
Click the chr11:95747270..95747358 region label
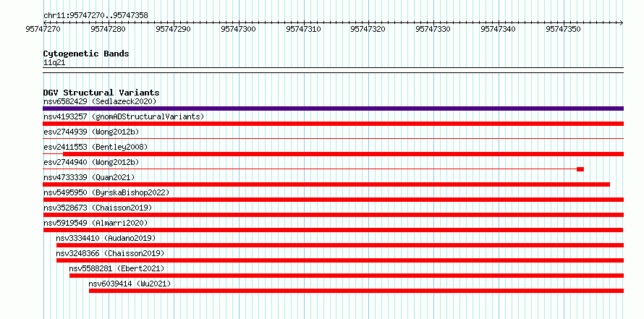[x=96, y=15]
